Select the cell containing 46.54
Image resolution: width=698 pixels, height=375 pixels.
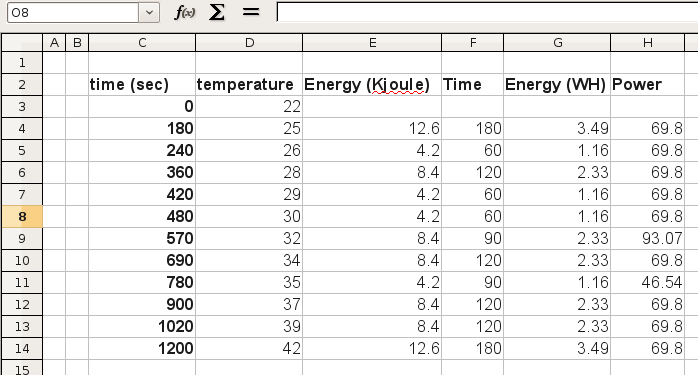click(647, 282)
